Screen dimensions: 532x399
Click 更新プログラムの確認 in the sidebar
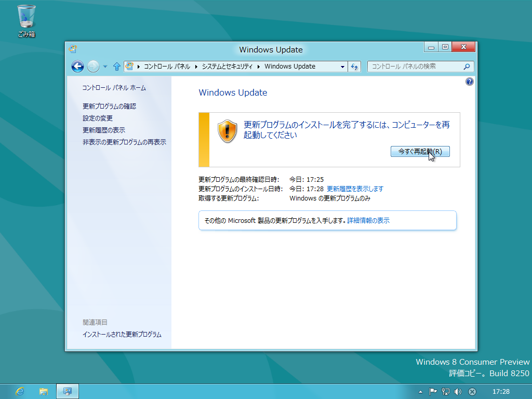tap(109, 106)
